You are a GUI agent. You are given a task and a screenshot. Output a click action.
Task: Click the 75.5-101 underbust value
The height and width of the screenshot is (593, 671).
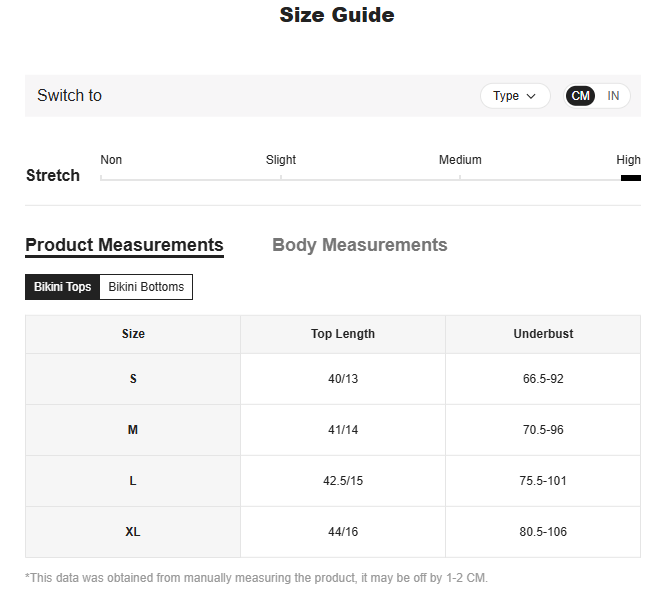click(x=543, y=481)
